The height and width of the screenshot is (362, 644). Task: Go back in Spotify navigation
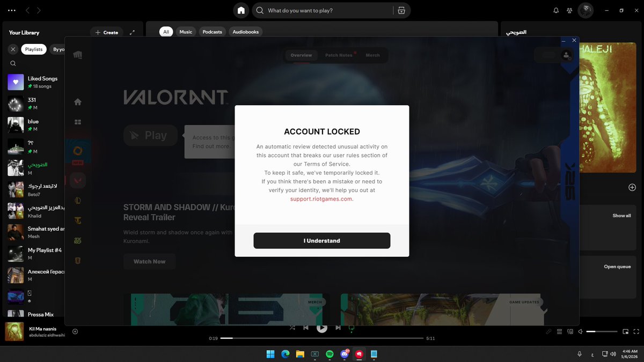pos(28,10)
